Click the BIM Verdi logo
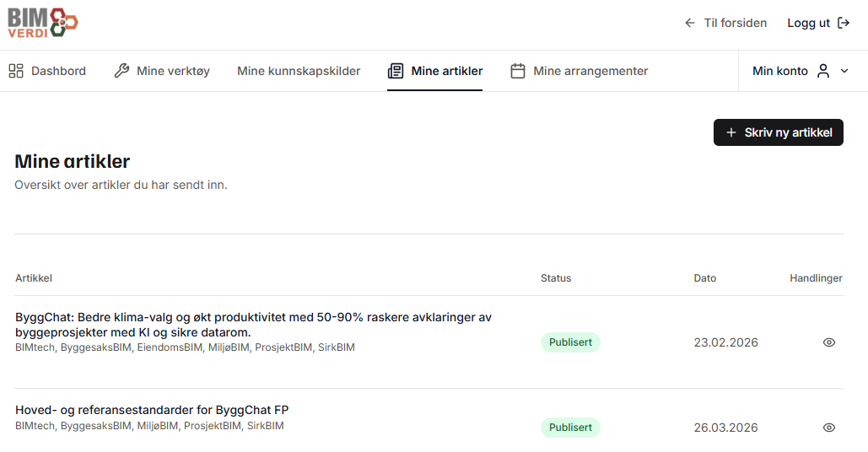This screenshot has height=452, width=868. tap(43, 23)
